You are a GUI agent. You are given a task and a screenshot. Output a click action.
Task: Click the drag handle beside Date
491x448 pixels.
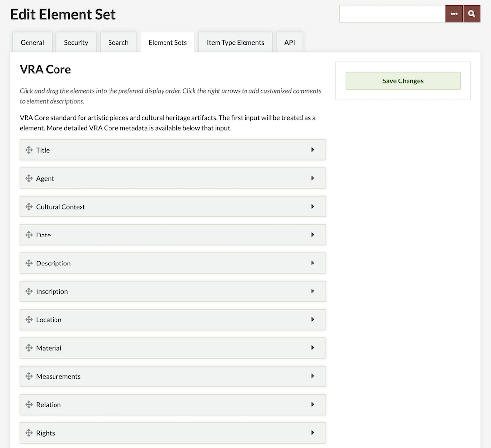point(28,235)
